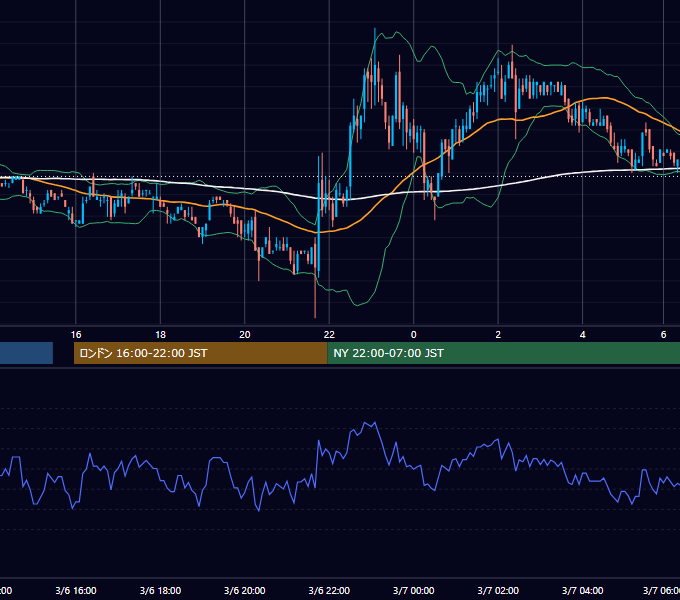Click the 3/7 00:00 label on oscillator axis
680x600 pixels.
[x=413, y=590]
